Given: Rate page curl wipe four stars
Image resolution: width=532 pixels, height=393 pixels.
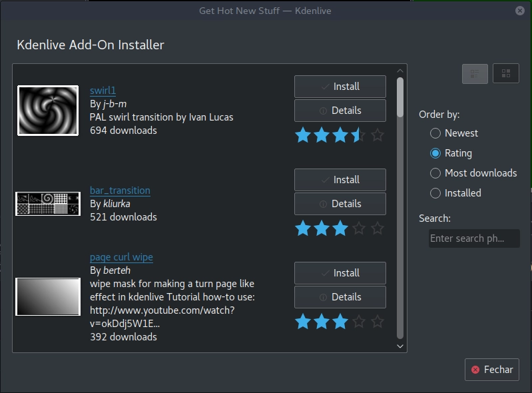Looking at the screenshot, I should pyautogui.click(x=359, y=321).
